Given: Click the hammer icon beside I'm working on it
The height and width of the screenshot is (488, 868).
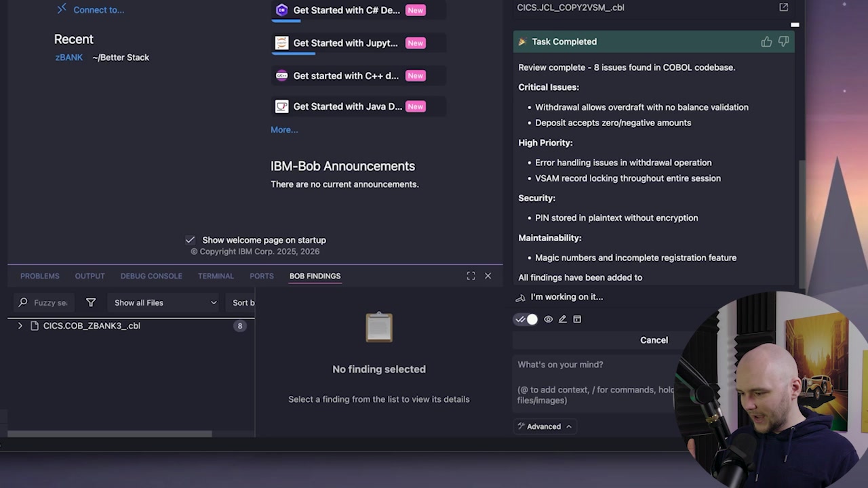Looking at the screenshot, I should (521, 297).
